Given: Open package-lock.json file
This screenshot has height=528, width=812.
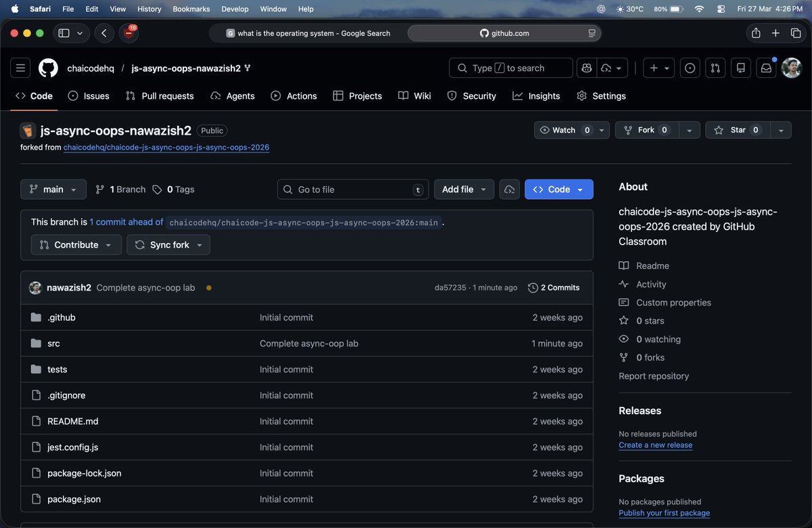Looking at the screenshot, I should 85,473.
